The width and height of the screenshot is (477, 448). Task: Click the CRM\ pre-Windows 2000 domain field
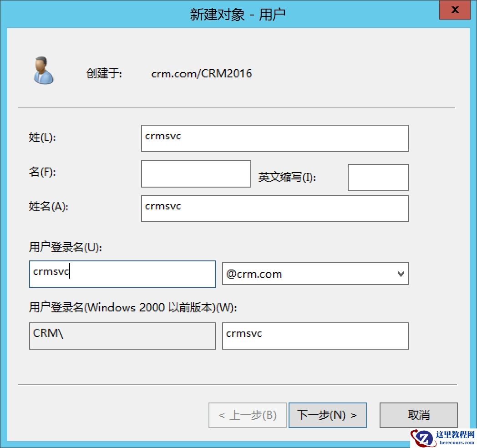[122, 336]
